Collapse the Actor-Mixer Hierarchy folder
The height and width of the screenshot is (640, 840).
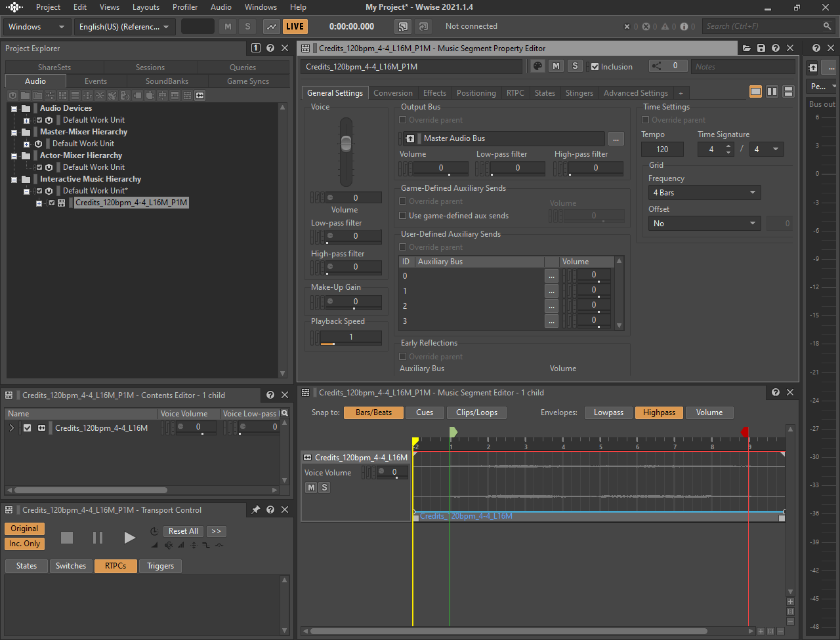click(14, 155)
